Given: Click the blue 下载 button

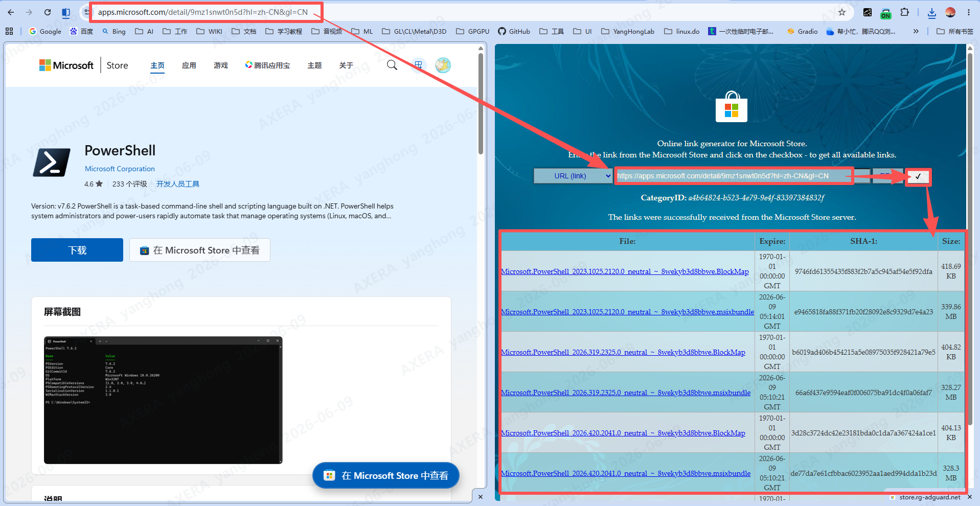Looking at the screenshot, I should pyautogui.click(x=77, y=250).
